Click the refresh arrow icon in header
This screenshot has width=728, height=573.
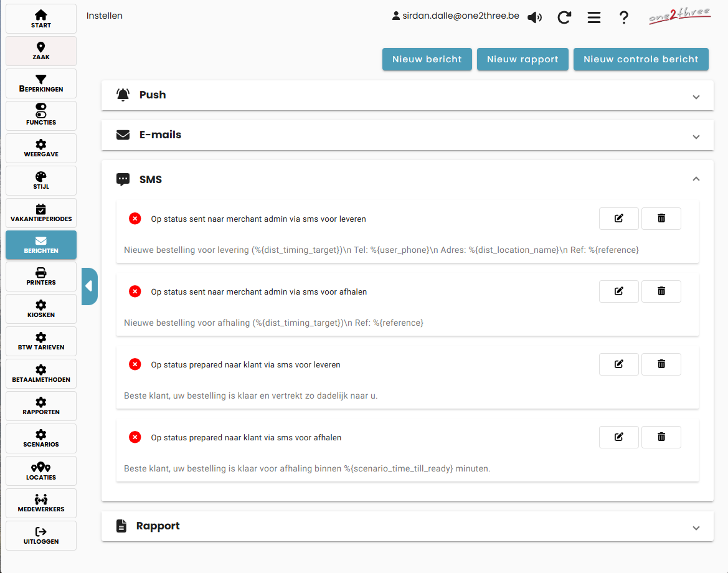564,17
